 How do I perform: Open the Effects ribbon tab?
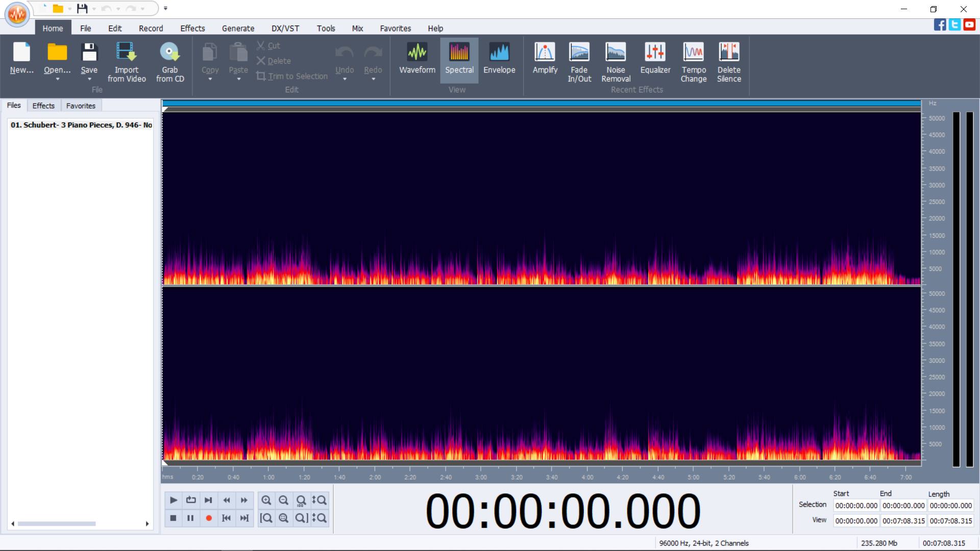192,29
